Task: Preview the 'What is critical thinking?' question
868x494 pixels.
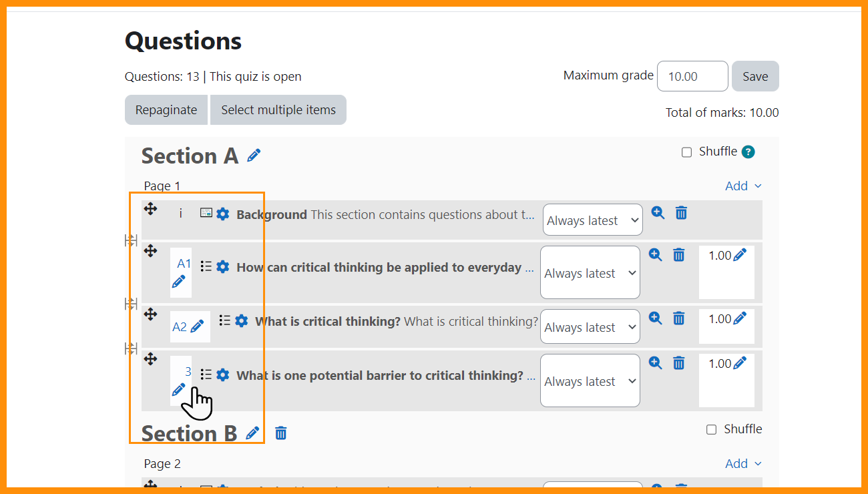Action: coord(656,318)
